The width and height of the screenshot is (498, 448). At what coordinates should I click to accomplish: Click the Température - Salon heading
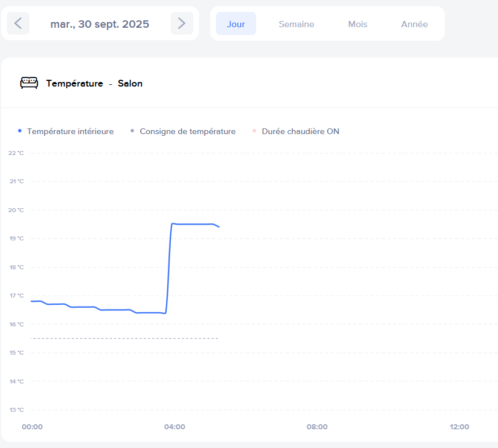(94, 83)
